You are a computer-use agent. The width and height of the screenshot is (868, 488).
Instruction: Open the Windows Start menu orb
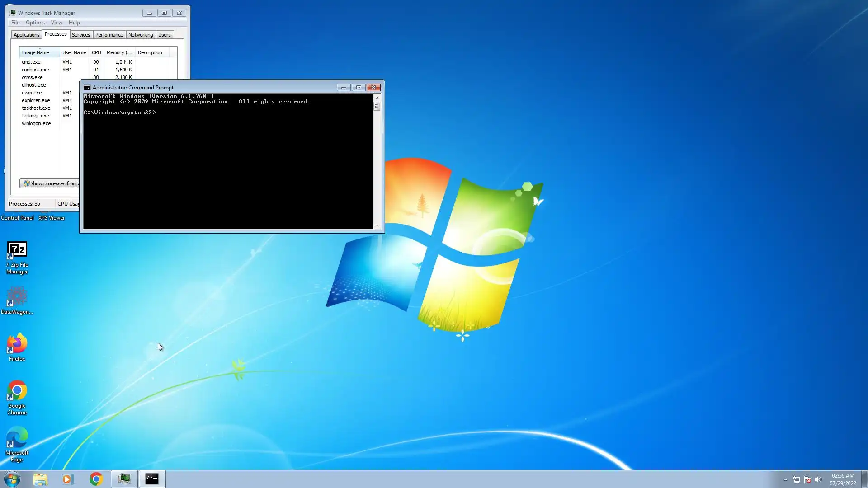click(12, 479)
